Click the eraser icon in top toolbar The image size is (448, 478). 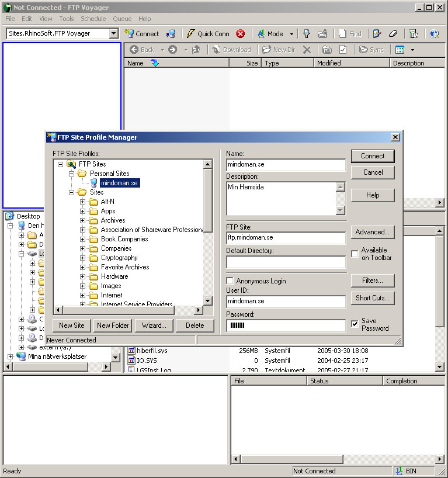coord(393,33)
